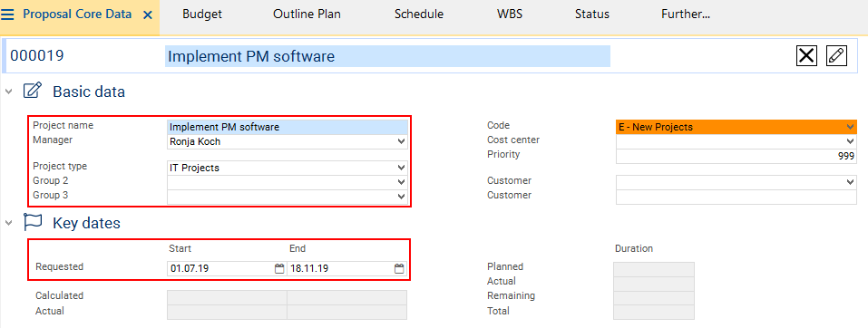
Task: Click the Key dates heading
Action: (x=86, y=223)
